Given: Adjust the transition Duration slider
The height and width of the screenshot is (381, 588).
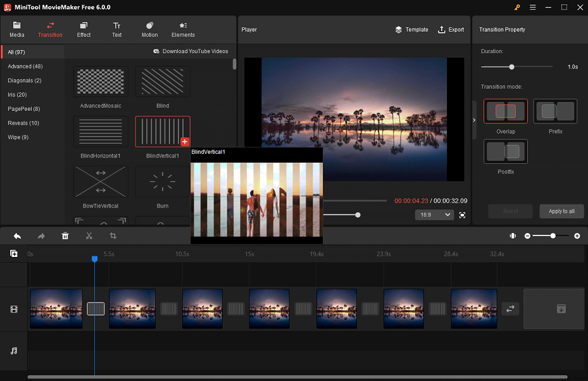Looking at the screenshot, I should tap(513, 66).
